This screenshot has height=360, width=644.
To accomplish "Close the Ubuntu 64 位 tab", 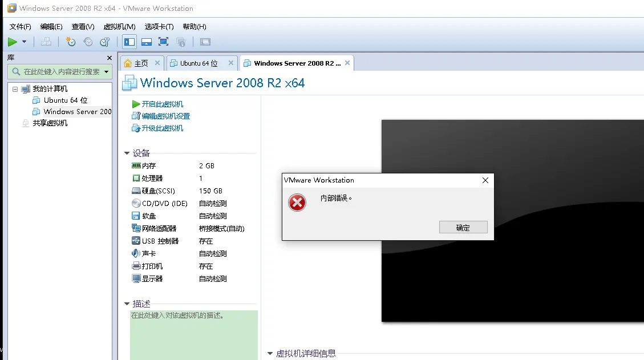I will 231,63.
